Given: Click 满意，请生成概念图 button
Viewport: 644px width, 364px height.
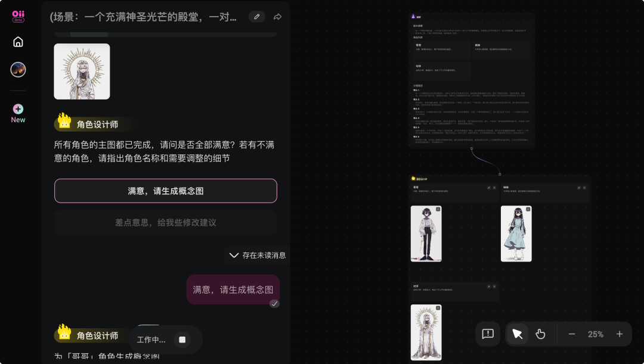Looking at the screenshot, I should point(165,191).
